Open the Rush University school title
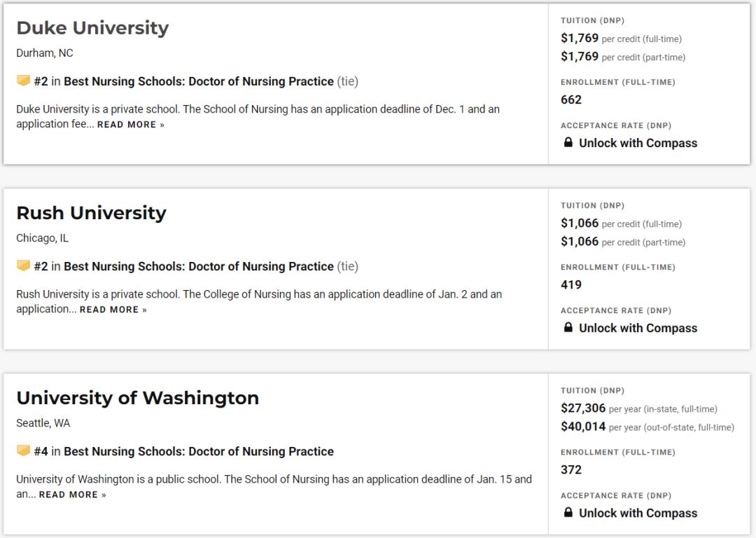 pos(91,213)
